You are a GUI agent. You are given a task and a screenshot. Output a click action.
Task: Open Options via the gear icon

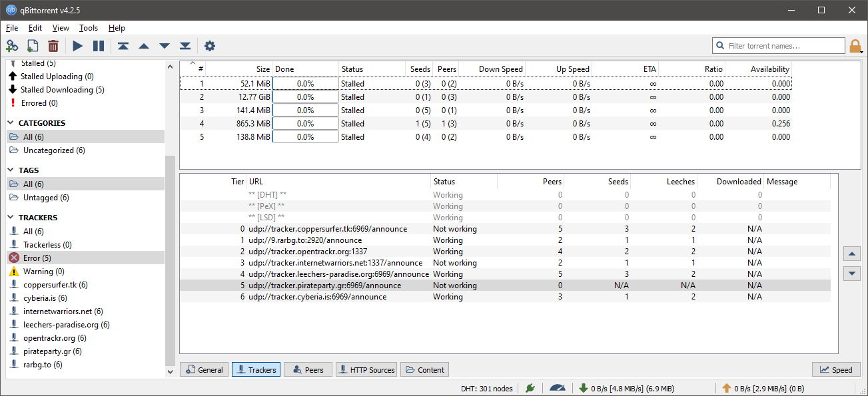coord(210,46)
